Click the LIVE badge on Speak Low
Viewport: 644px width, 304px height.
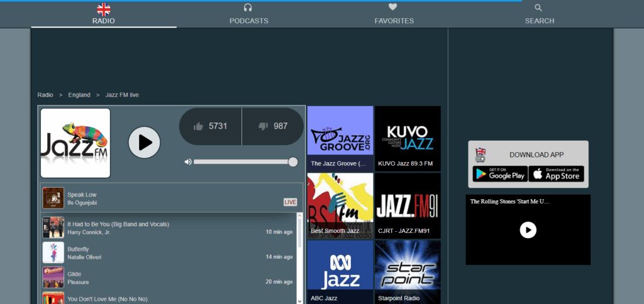pyautogui.click(x=290, y=202)
